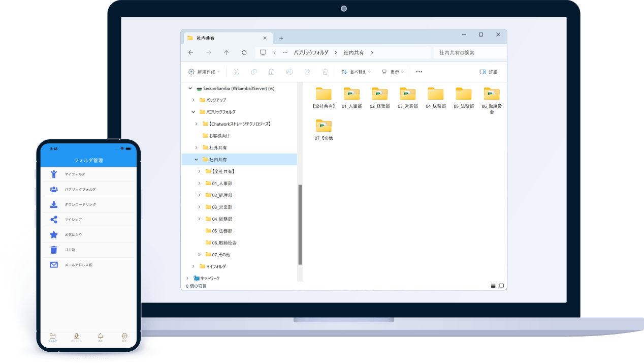Open ゴミ箱 trash on the phone
644x363 pixels.
pos(88,250)
